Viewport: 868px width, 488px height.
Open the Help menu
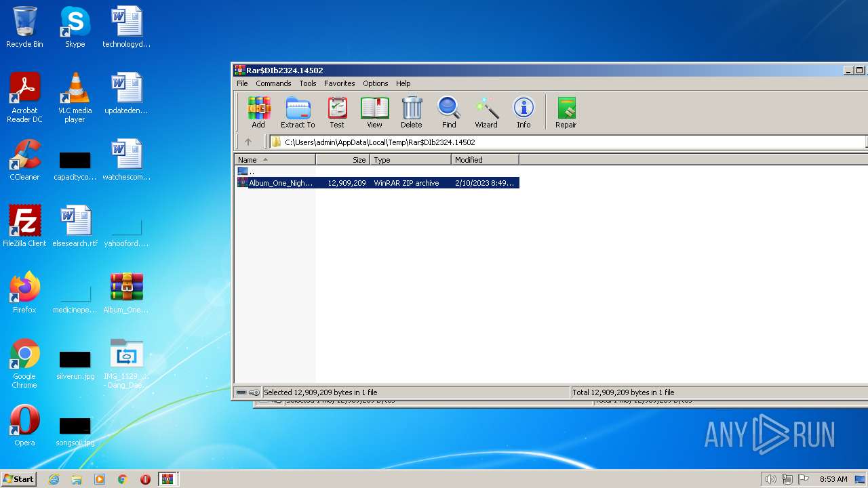pyautogui.click(x=403, y=83)
